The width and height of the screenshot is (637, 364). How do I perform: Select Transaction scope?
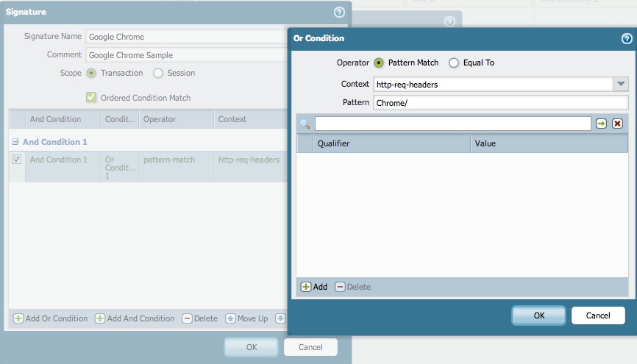[x=91, y=73]
